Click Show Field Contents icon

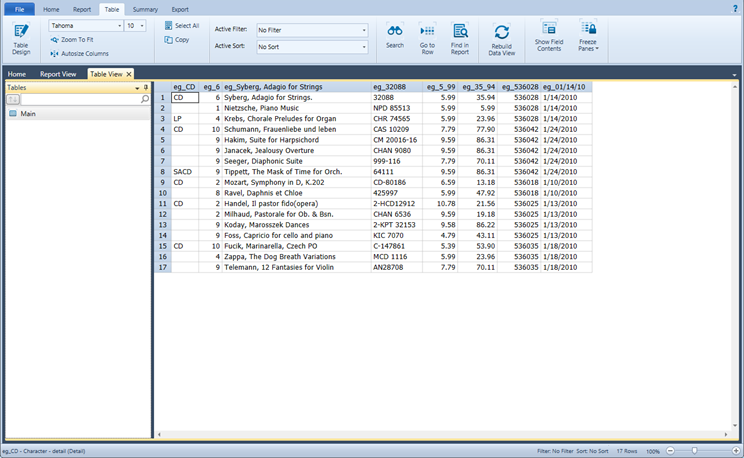(x=548, y=30)
